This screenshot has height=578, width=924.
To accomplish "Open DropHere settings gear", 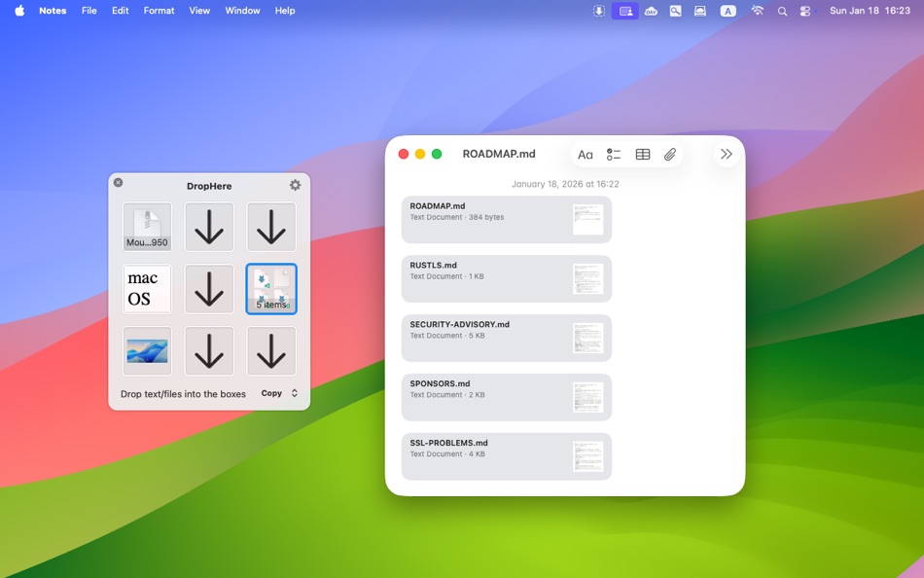I will point(295,184).
